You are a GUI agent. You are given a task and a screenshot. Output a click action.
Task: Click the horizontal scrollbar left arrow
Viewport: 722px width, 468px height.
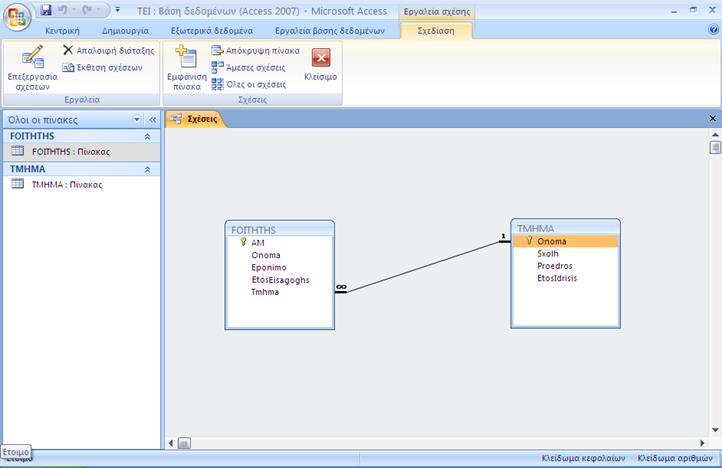coord(171,443)
